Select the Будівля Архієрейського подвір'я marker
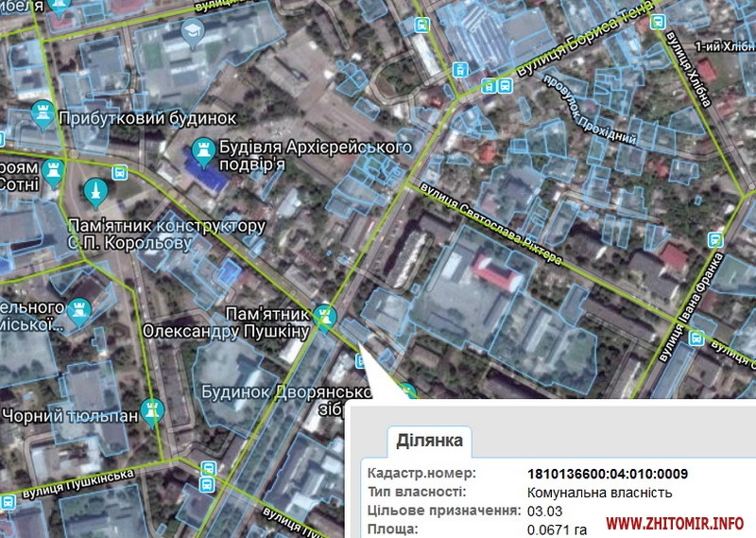Image resolution: width=756 pixels, height=538 pixels. coord(202,148)
